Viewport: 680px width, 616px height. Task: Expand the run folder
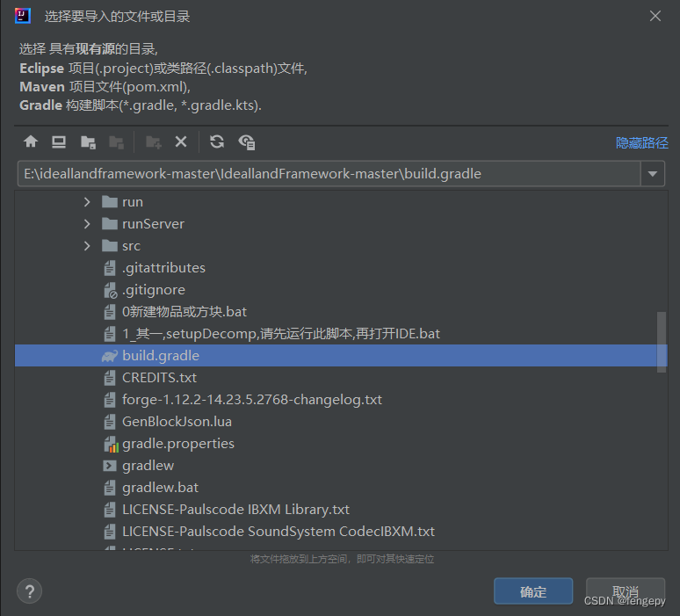click(87, 202)
